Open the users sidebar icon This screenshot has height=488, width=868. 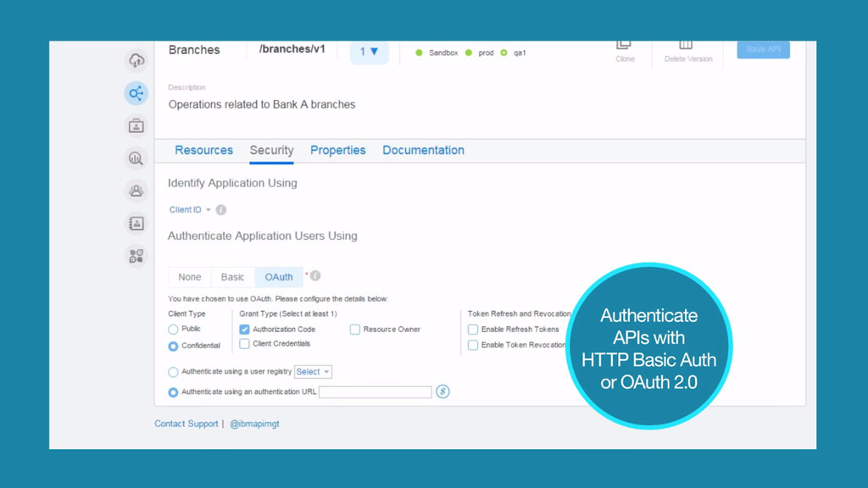[136, 191]
